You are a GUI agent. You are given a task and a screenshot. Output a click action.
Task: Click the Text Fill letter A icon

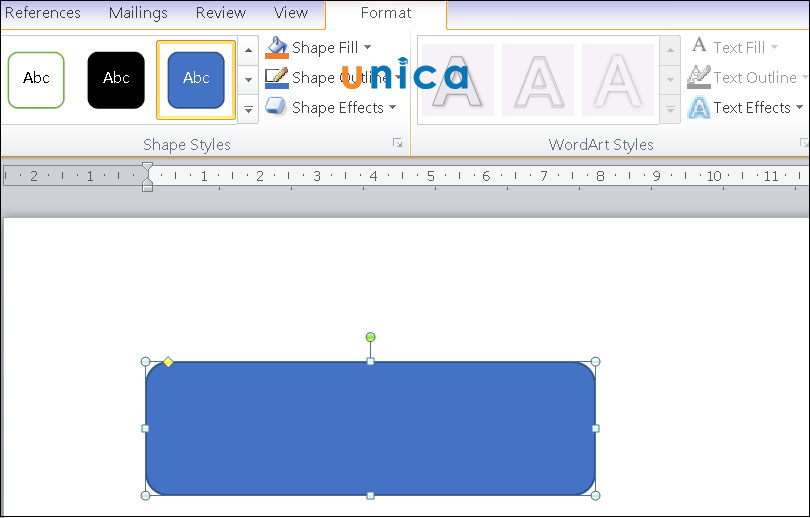pyautogui.click(x=699, y=45)
